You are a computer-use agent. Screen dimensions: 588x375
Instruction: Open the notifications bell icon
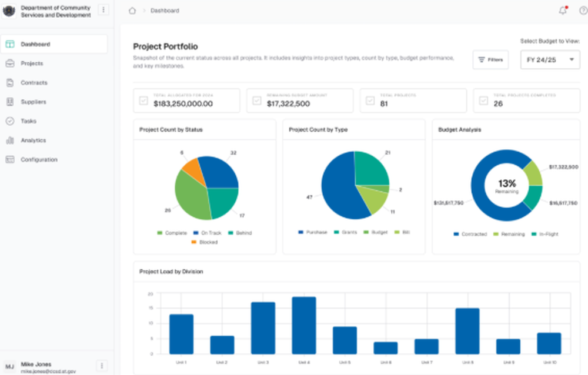tap(563, 11)
